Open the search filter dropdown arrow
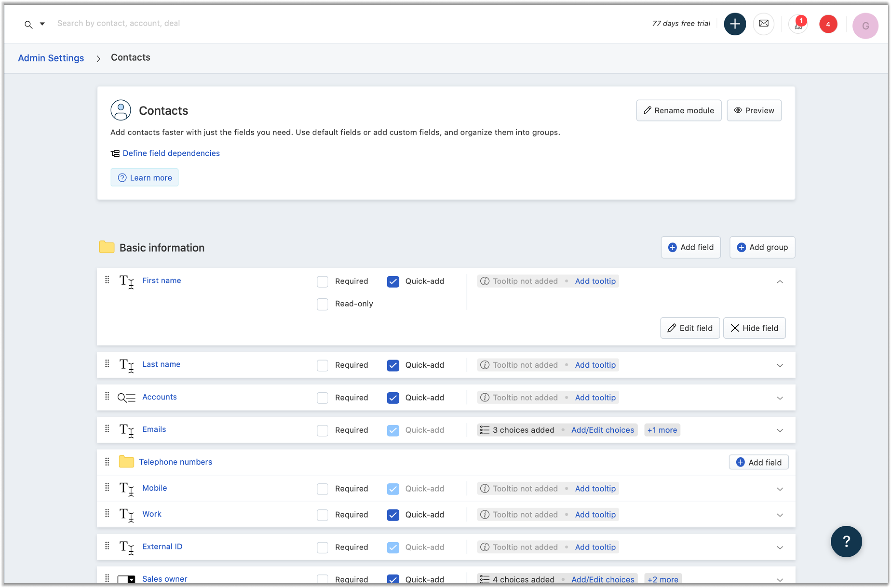 [x=42, y=24]
